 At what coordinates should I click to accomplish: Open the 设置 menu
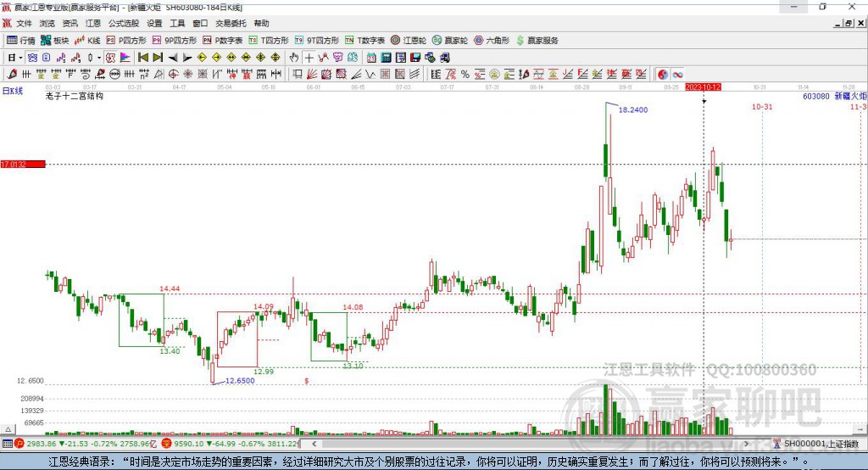(154, 23)
